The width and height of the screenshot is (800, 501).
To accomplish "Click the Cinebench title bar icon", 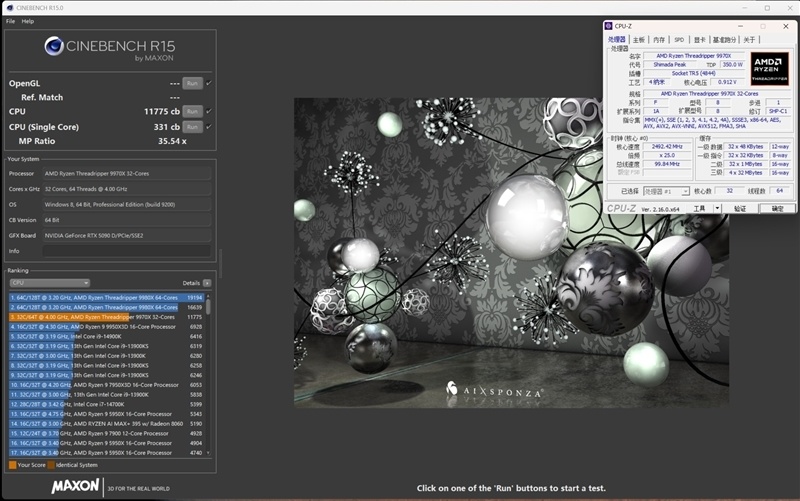I will 8,7.
